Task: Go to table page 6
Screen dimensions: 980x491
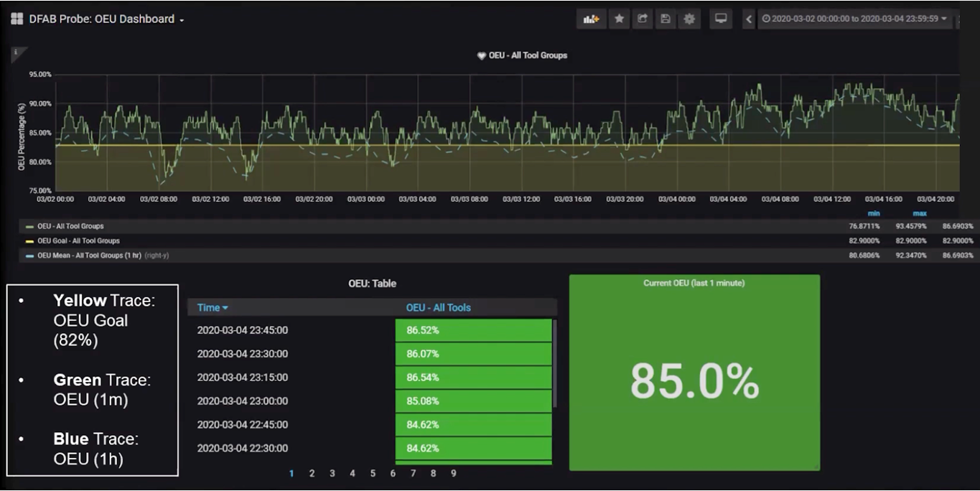Action: click(x=393, y=473)
